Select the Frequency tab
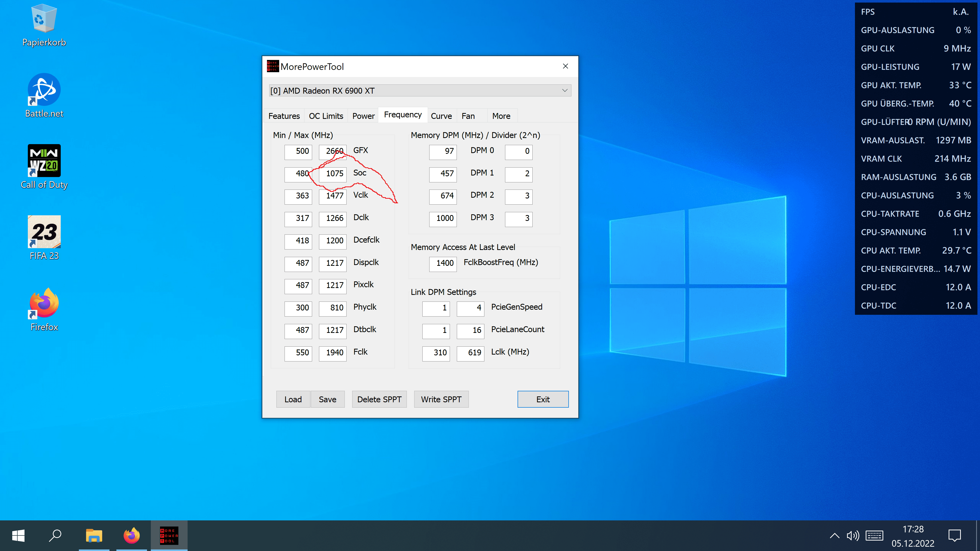Viewport: 980px width, 551px height. pos(402,115)
